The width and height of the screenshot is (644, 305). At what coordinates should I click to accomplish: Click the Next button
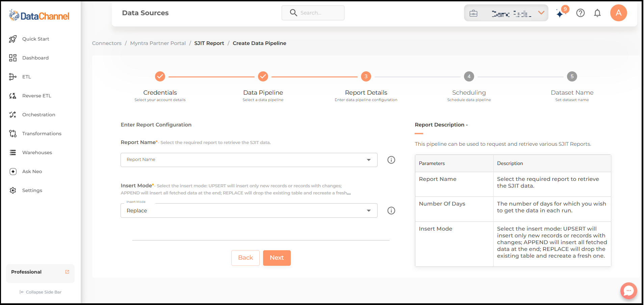pos(277,258)
